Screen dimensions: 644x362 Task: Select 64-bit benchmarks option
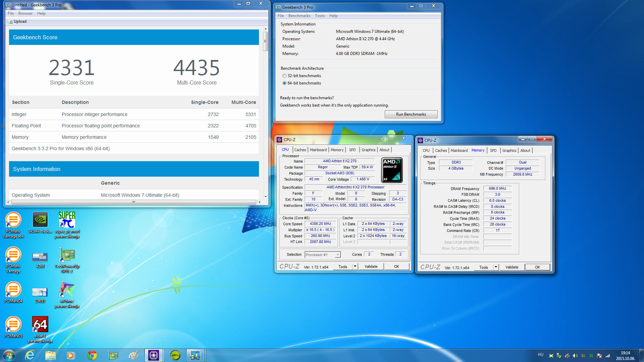302,83
